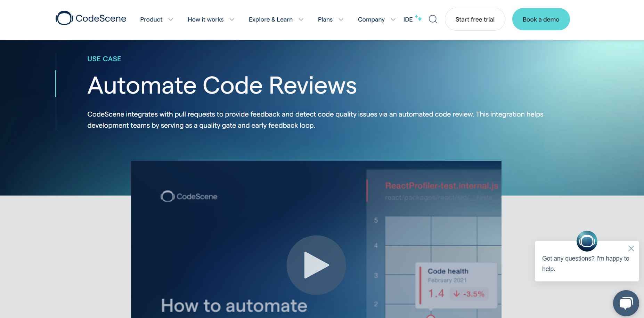Expand the How it works chevron
This screenshot has height=318, width=644.
pos(232,19)
